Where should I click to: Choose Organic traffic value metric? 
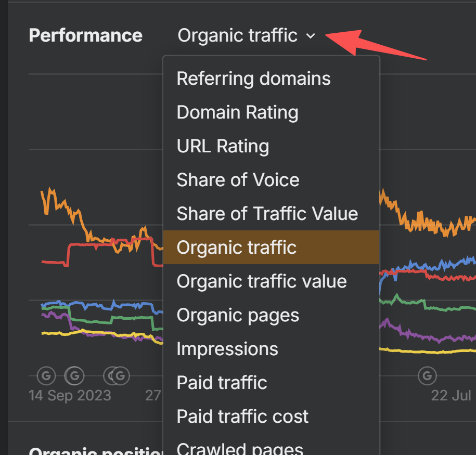(x=261, y=281)
